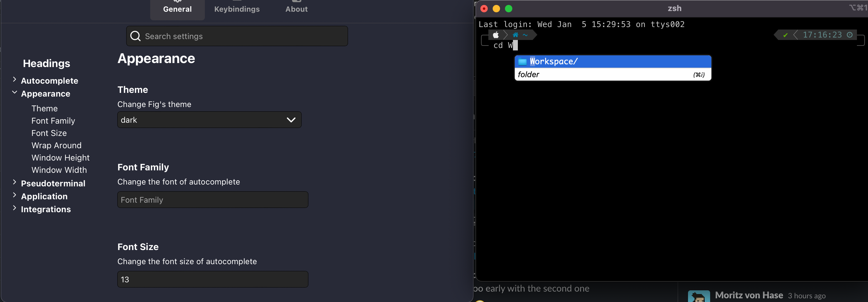
Task: Click the blue folder icon beside Workspace/
Action: coord(523,61)
